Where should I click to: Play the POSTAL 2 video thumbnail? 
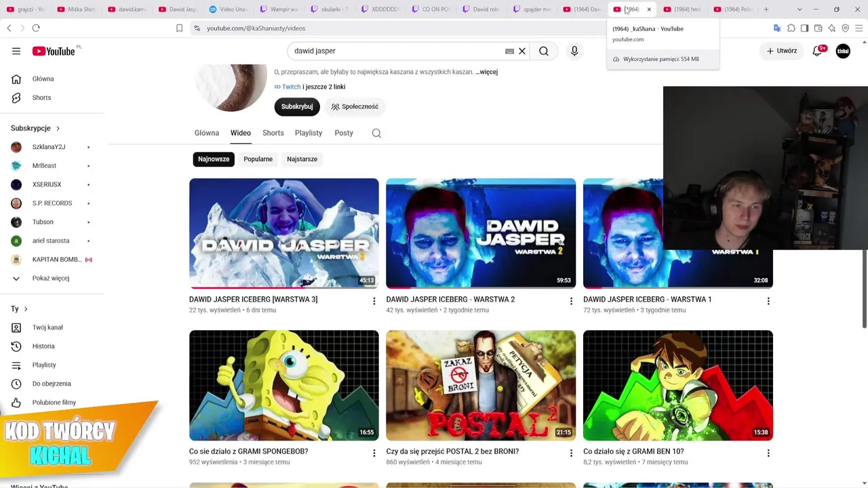click(x=481, y=385)
